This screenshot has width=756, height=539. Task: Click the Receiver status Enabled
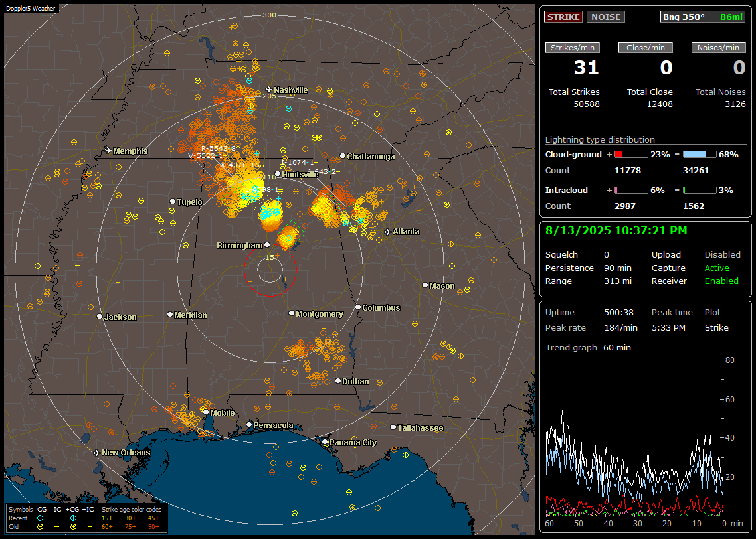(721, 281)
